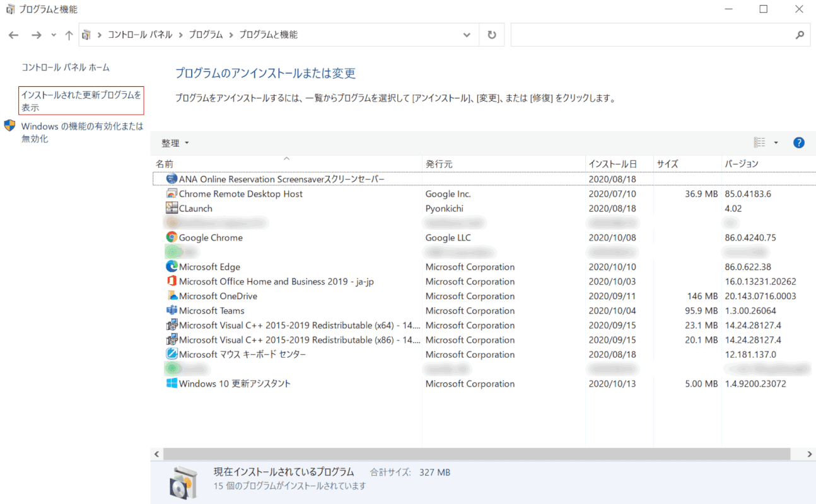Click version 1.4.9200.23072 cell
The height and width of the screenshot is (504, 816).
[755, 384]
